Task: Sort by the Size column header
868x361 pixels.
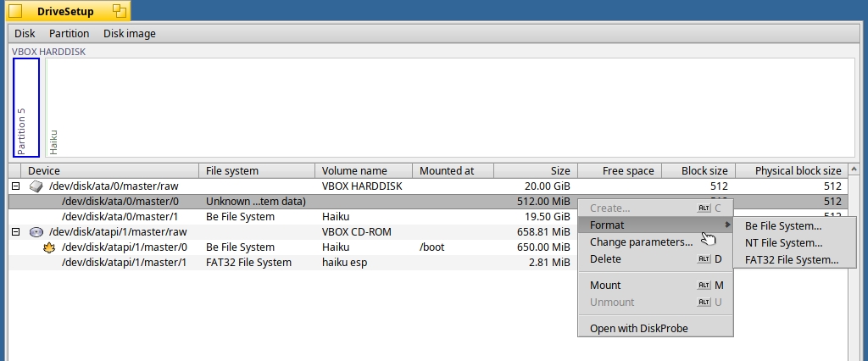Action: point(535,171)
